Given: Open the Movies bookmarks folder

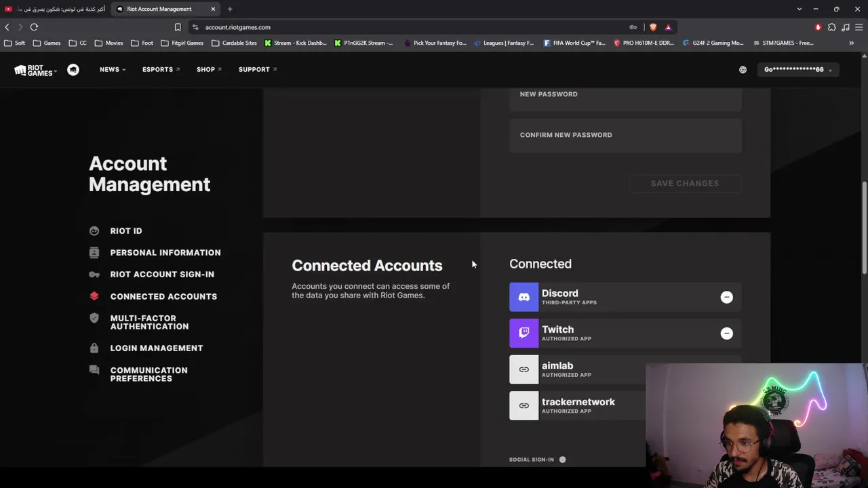Looking at the screenshot, I should pyautogui.click(x=108, y=43).
